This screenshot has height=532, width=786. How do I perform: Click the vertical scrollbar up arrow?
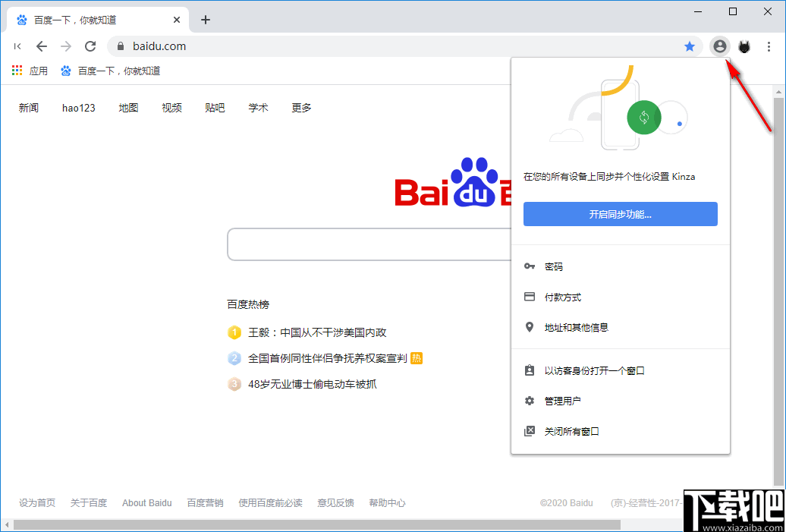pyautogui.click(x=778, y=92)
